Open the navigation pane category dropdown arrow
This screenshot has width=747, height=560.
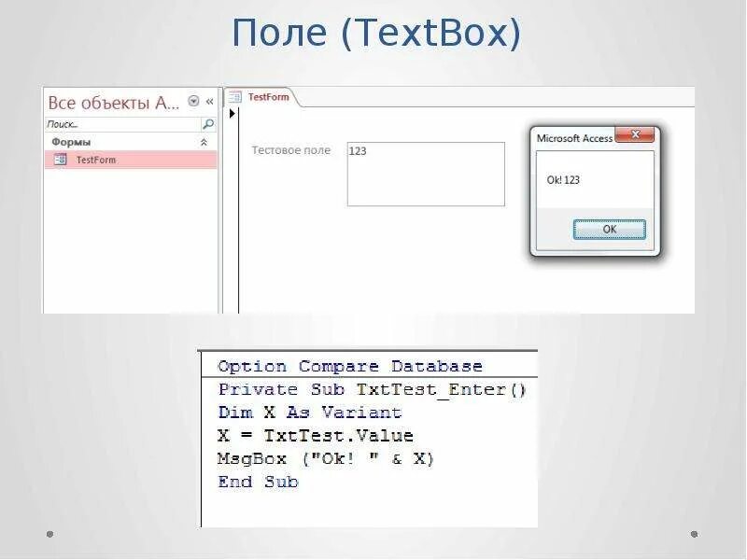coord(193,101)
